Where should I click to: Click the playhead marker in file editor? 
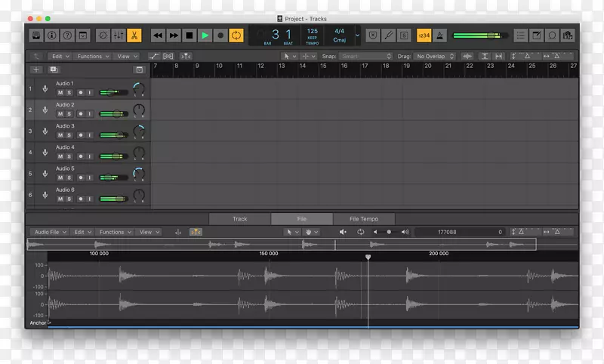368,258
